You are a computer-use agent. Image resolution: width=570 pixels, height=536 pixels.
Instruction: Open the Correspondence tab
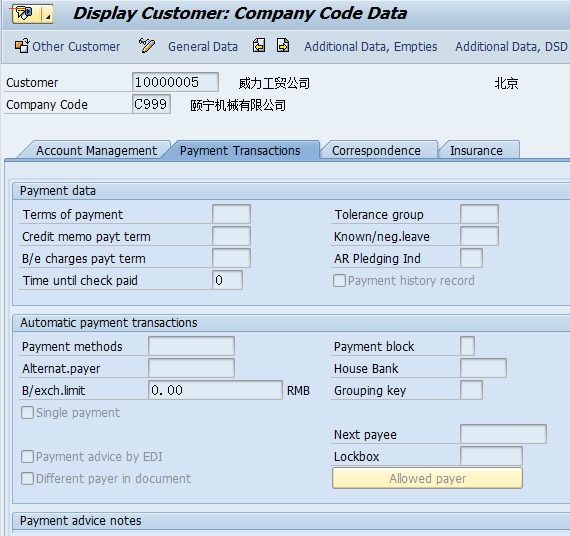(376, 151)
